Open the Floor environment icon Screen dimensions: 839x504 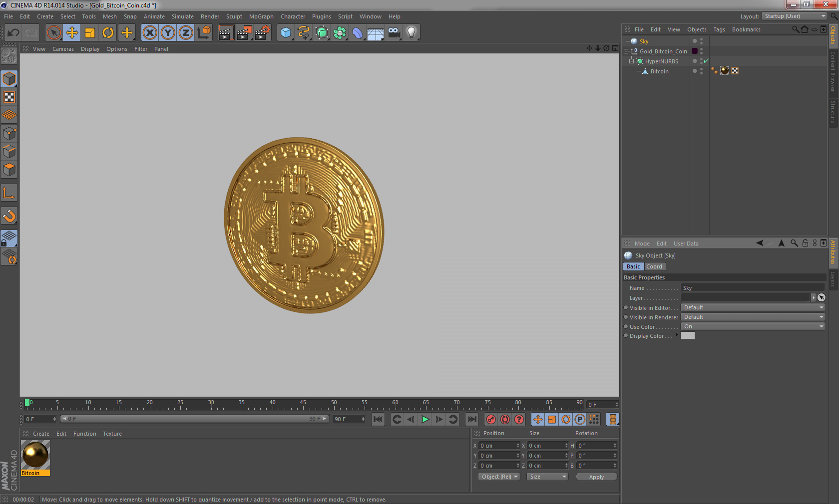(x=376, y=33)
